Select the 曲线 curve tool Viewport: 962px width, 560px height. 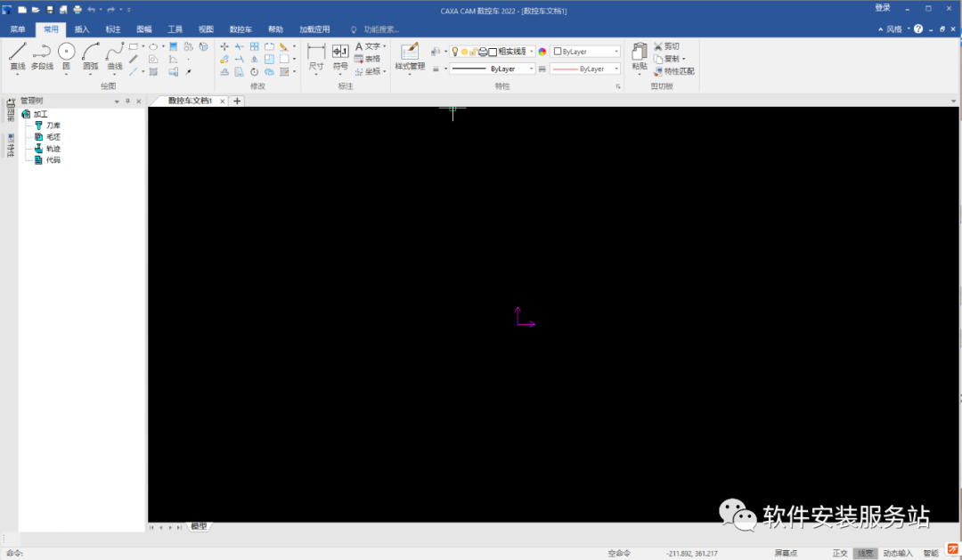115,56
